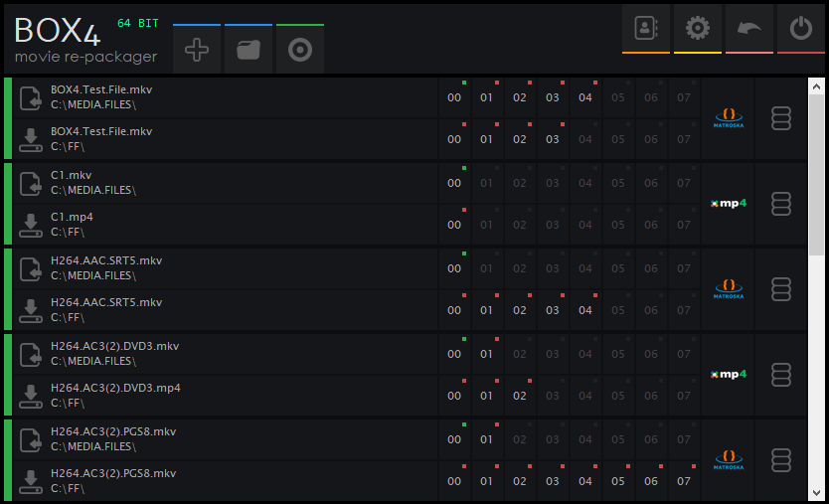Click the mp4 format logo for C1
829x504 pixels.
tap(728, 204)
